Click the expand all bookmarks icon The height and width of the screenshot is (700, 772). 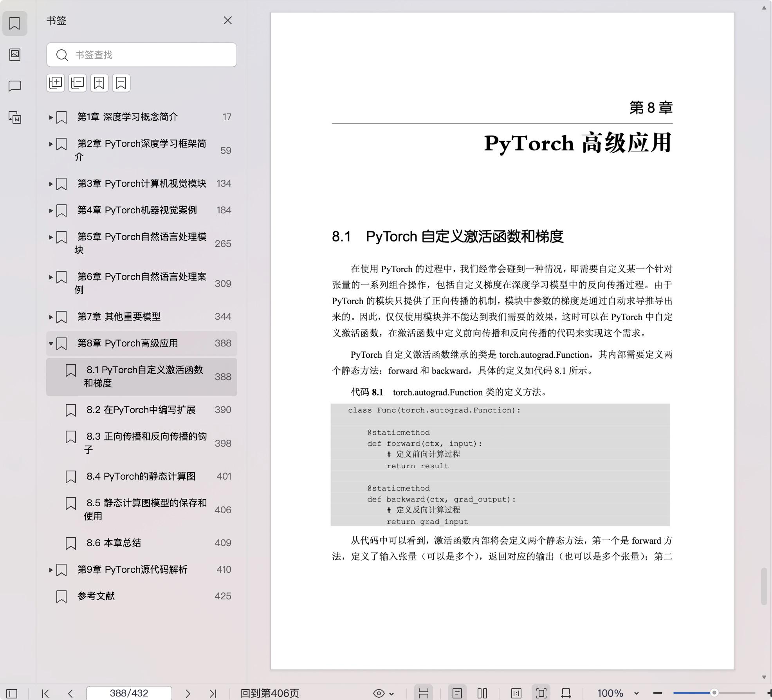click(x=56, y=83)
